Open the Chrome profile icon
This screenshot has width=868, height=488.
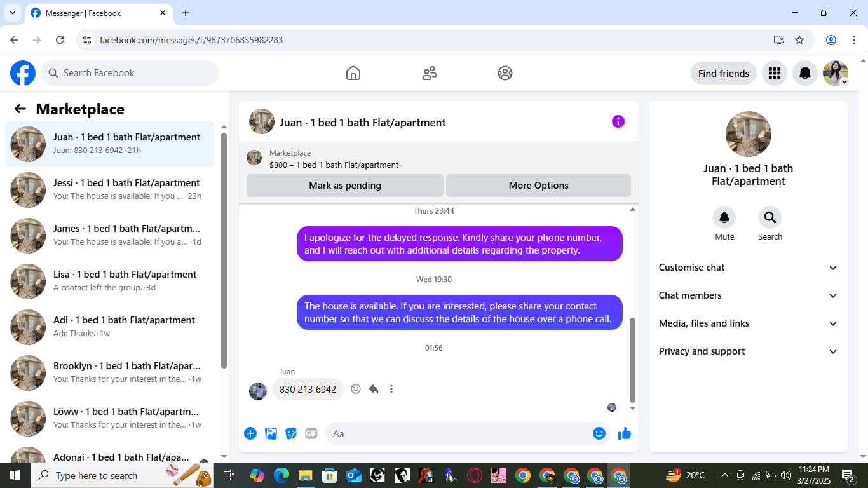coord(831,40)
